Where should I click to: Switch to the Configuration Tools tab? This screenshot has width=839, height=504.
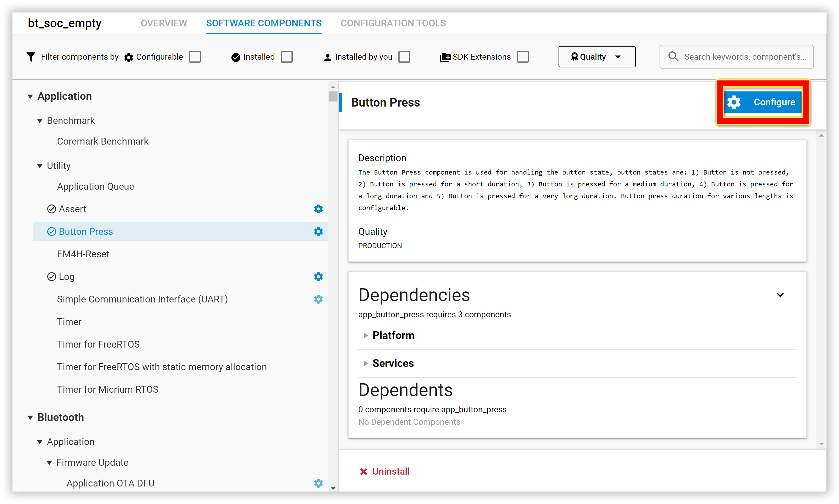pos(393,23)
